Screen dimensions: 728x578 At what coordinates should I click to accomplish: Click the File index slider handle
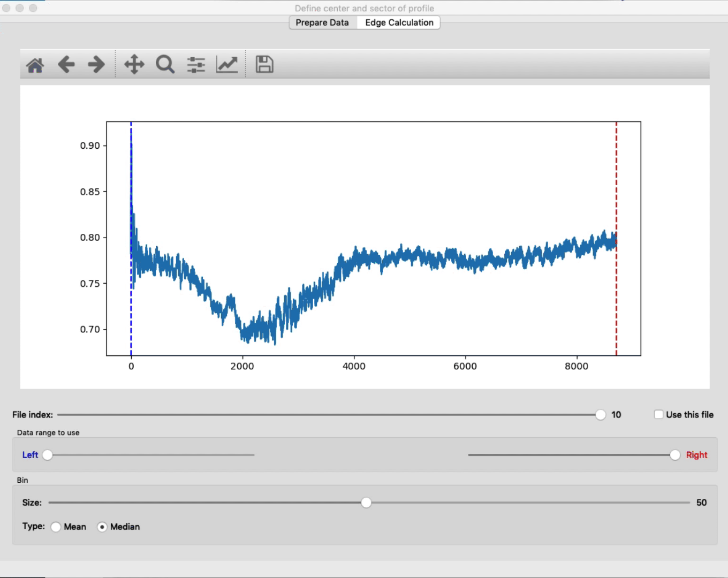pyautogui.click(x=601, y=415)
